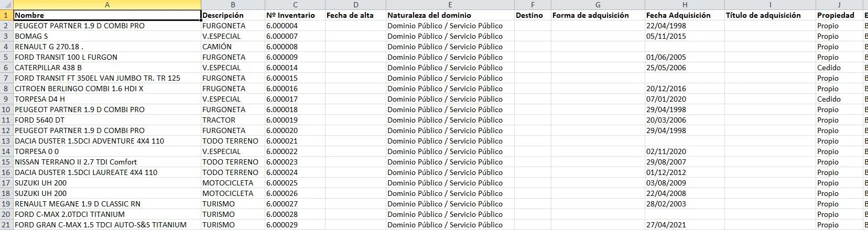Click MOTOCICLETA cell in row 17

coord(233,183)
